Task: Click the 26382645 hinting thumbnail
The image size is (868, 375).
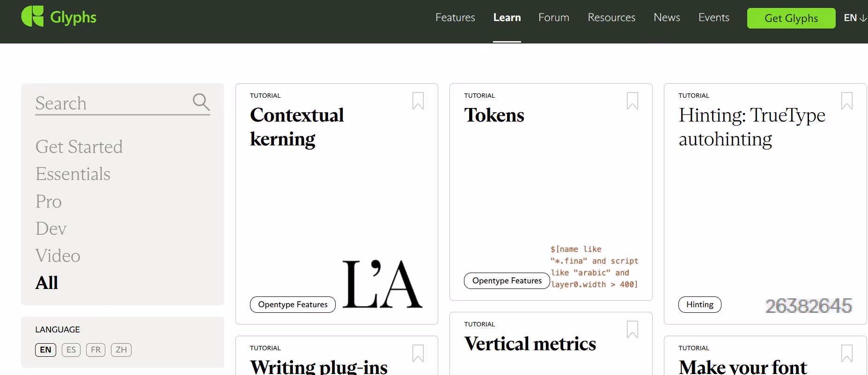Action: pos(809,306)
